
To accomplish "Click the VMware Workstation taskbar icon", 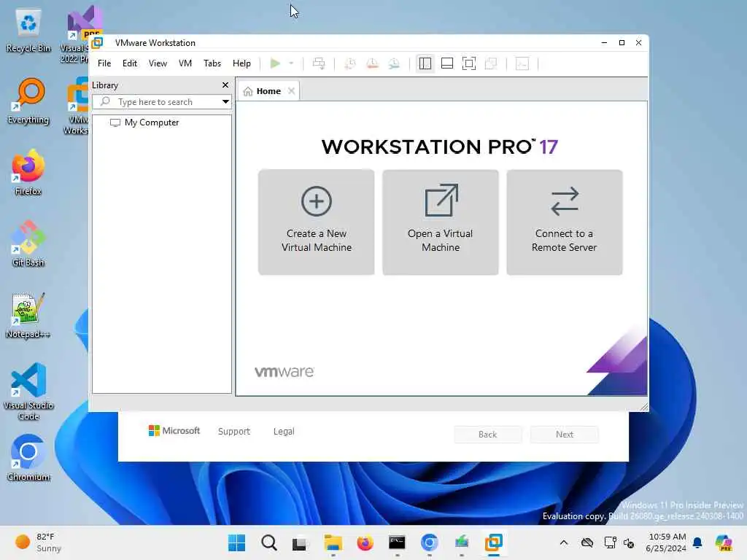I will [494, 542].
